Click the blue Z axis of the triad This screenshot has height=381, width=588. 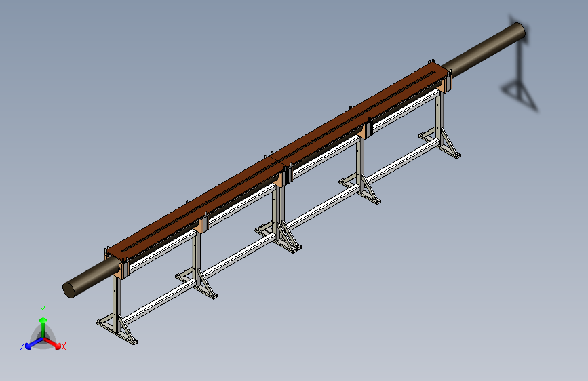click(34, 343)
